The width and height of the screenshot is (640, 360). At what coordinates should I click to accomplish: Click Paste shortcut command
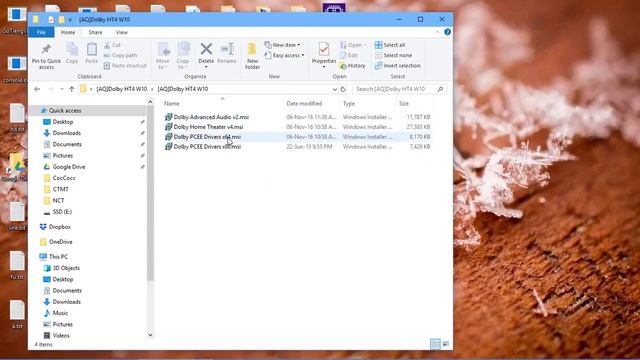pyautogui.click(x=125, y=65)
